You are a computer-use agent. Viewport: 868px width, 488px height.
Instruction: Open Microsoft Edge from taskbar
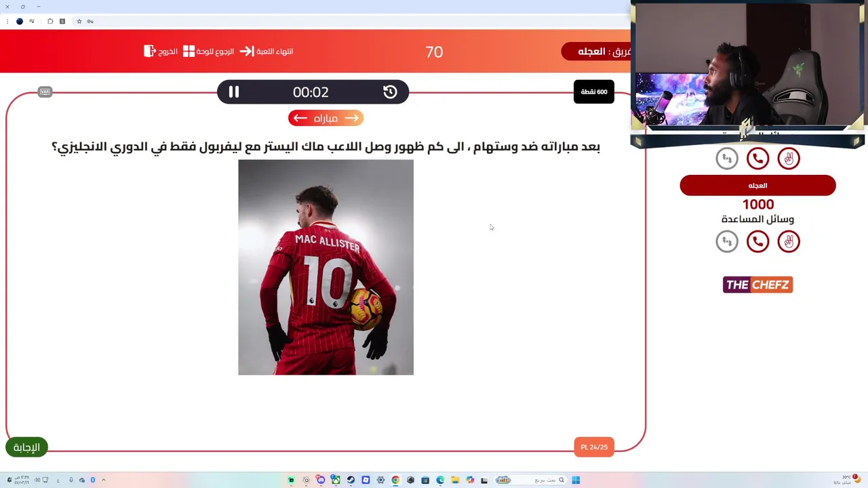click(x=440, y=480)
